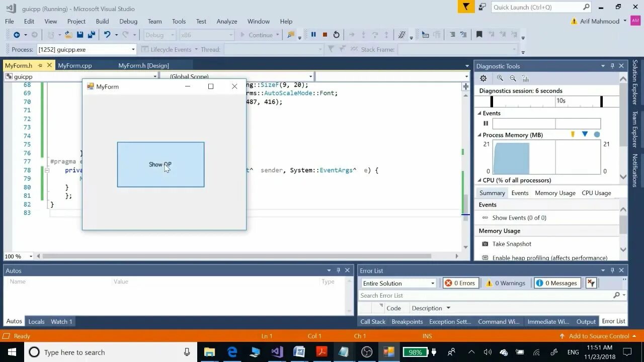Toggle the GC marker in Process Memory
Image resolution: width=644 pixels, height=362 pixels.
point(573,134)
